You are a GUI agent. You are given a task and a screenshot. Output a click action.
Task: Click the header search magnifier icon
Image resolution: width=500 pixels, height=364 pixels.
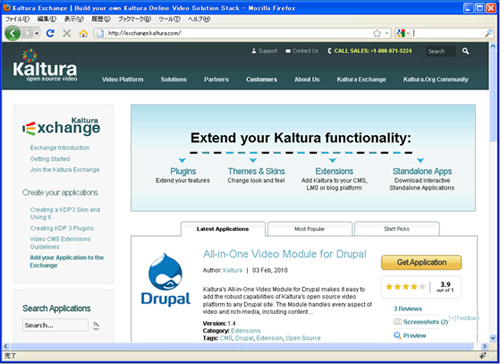point(465,51)
